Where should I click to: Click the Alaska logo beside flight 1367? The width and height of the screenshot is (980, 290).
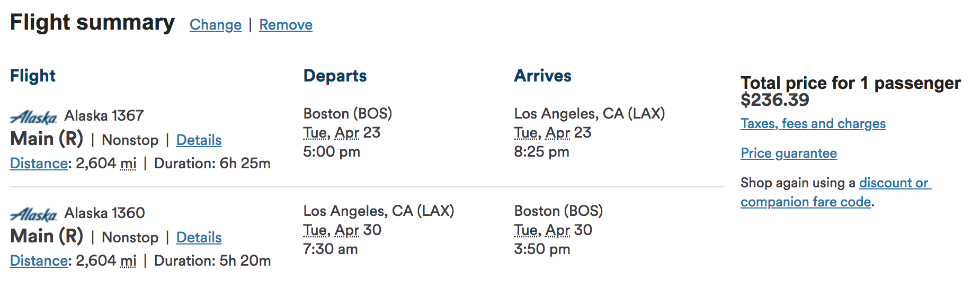click(33, 116)
